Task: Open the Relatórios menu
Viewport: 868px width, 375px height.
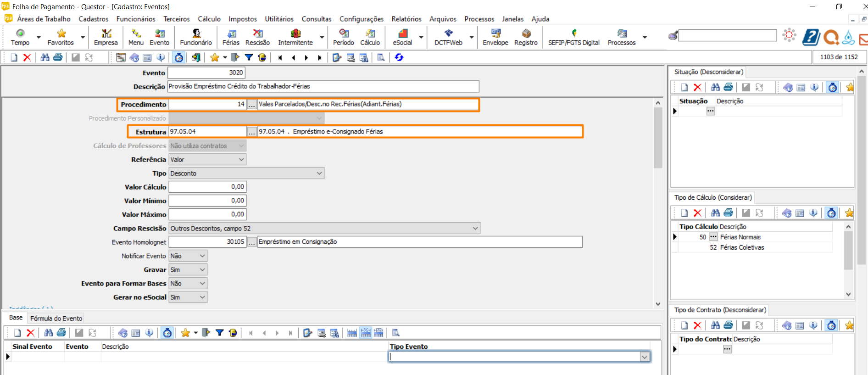Action: click(406, 19)
